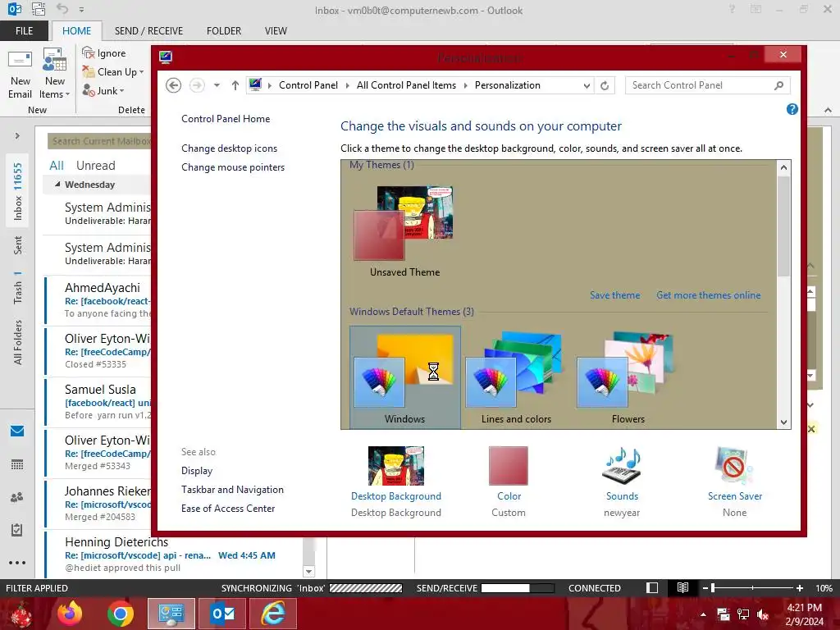Open the Color custom swatch
Screen dimensions: 840x630
[x=509, y=482]
